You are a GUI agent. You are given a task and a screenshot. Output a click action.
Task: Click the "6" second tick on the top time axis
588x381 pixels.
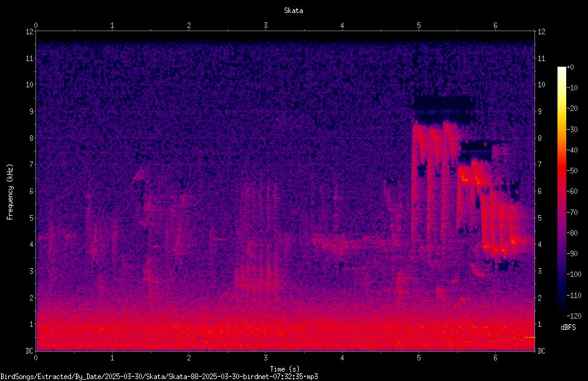495,26
